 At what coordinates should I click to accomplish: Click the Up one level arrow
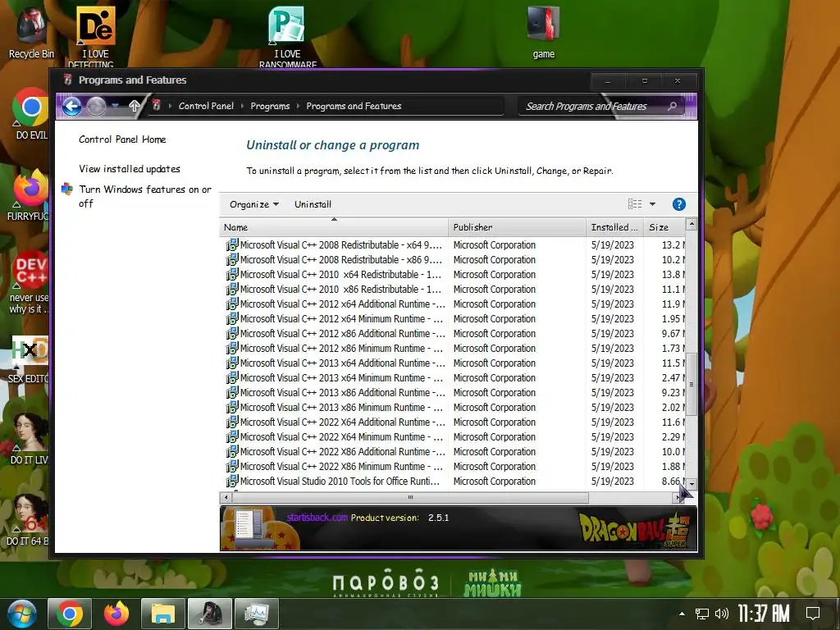click(x=135, y=106)
